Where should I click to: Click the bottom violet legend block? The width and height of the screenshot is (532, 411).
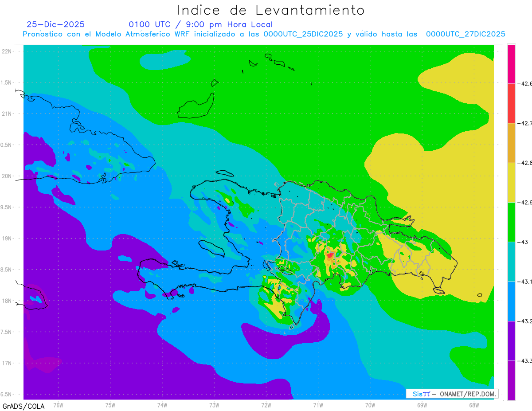click(512, 380)
